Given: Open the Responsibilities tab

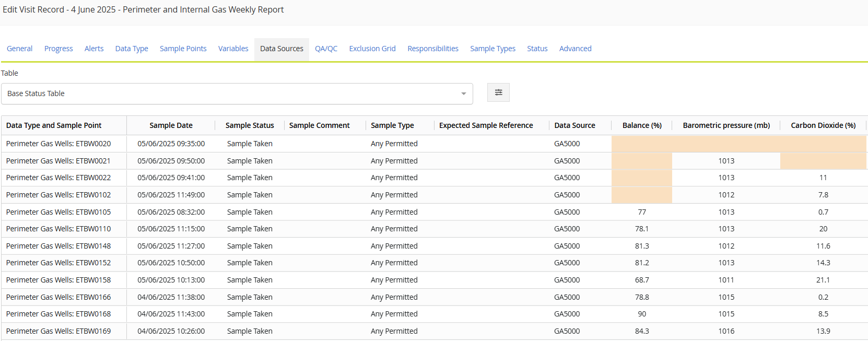Looking at the screenshot, I should pyautogui.click(x=432, y=49).
